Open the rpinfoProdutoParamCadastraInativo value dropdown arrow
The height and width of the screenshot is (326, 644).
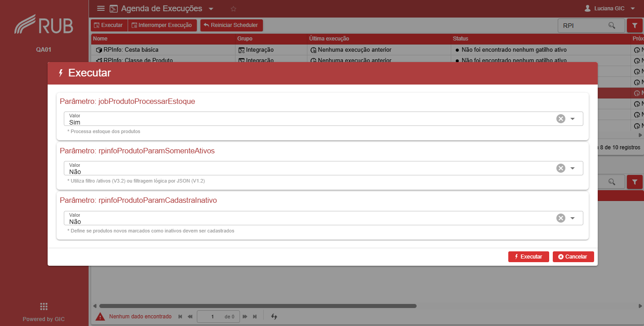(573, 218)
